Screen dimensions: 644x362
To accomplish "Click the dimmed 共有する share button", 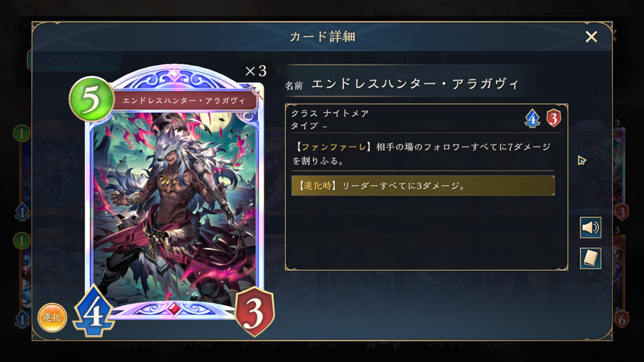I will (74, 61).
